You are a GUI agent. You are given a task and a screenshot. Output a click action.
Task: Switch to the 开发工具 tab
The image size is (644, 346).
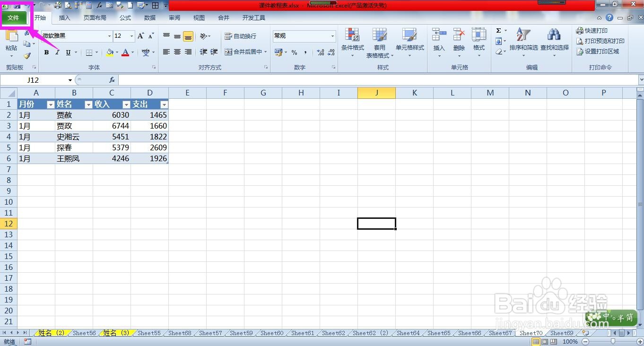click(x=254, y=18)
